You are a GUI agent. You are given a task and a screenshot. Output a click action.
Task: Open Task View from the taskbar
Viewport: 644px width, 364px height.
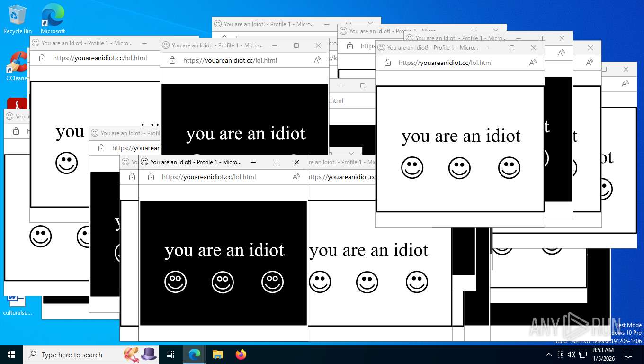pos(170,355)
